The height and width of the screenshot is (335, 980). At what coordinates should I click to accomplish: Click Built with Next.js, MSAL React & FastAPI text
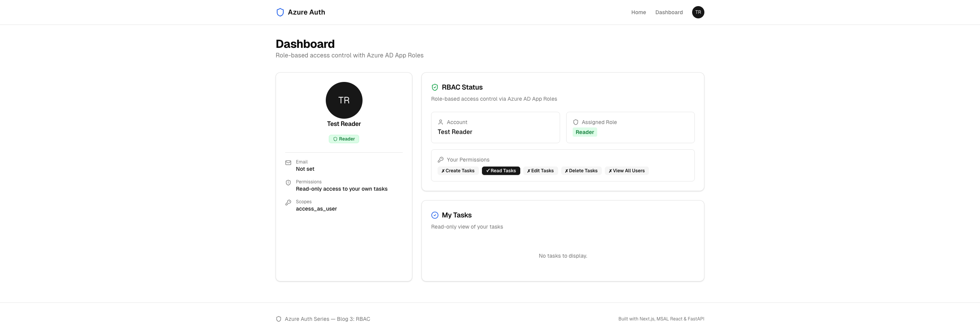click(661, 319)
